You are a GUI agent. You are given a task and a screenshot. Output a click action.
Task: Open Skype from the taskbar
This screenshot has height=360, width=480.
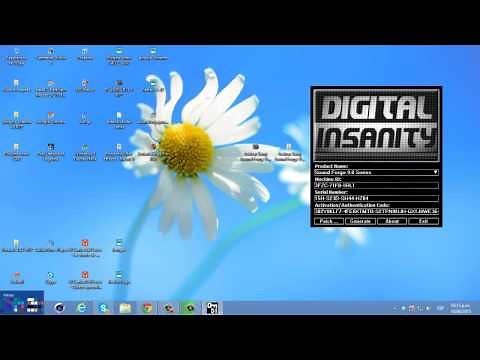tap(104, 308)
